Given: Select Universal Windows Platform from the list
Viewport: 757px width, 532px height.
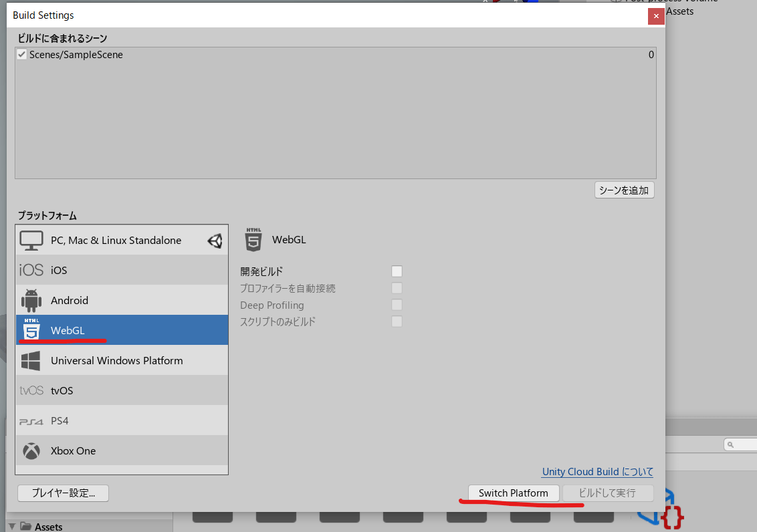Looking at the screenshot, I should coord(117,361).
